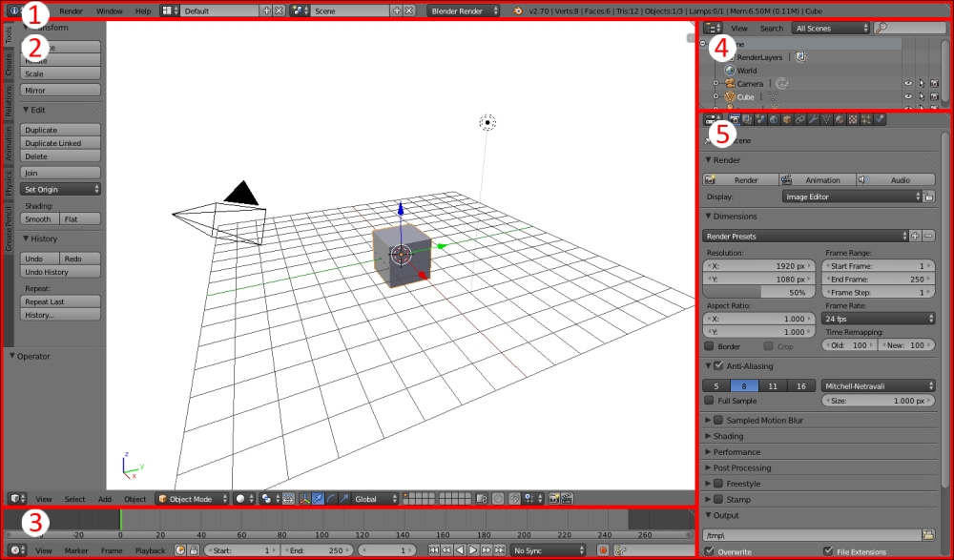Enable the Stamp checkbox
Screen dimensions: 954x560
tap(718, 499)
